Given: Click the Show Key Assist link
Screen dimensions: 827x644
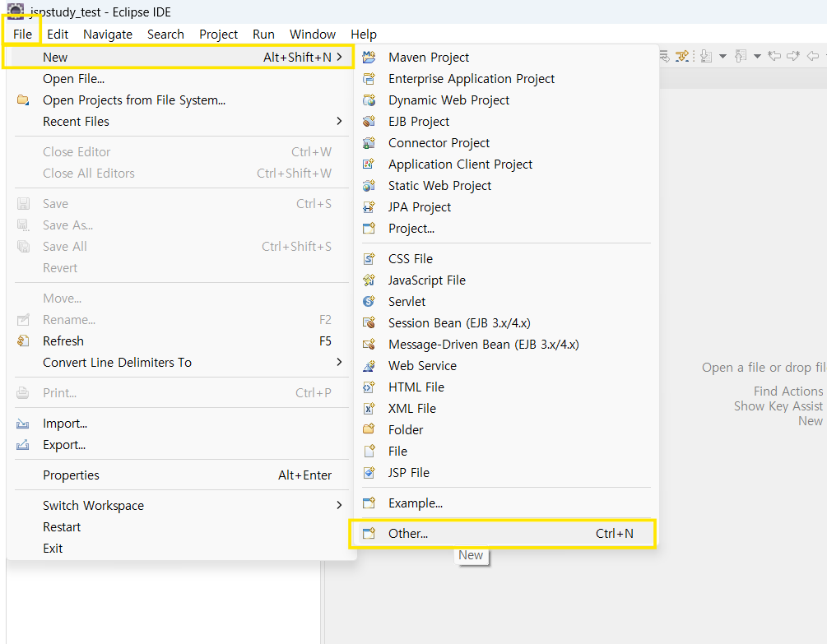Looking at the screenshot, I should [778, 405].
